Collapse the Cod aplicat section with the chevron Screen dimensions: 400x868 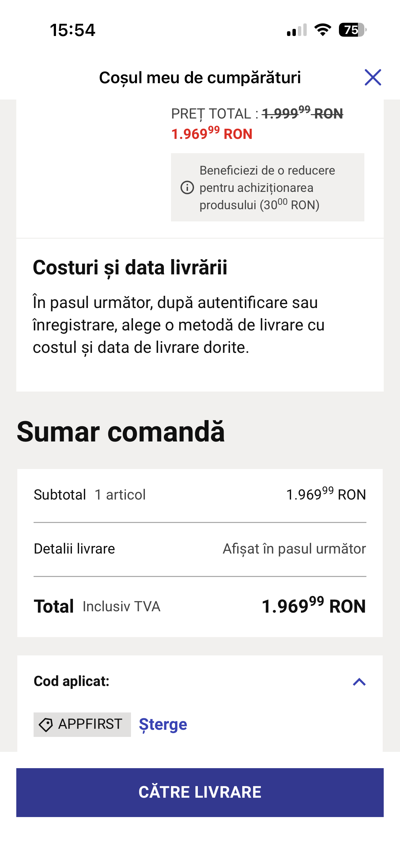pyautogui.click(x=359, y=682)
